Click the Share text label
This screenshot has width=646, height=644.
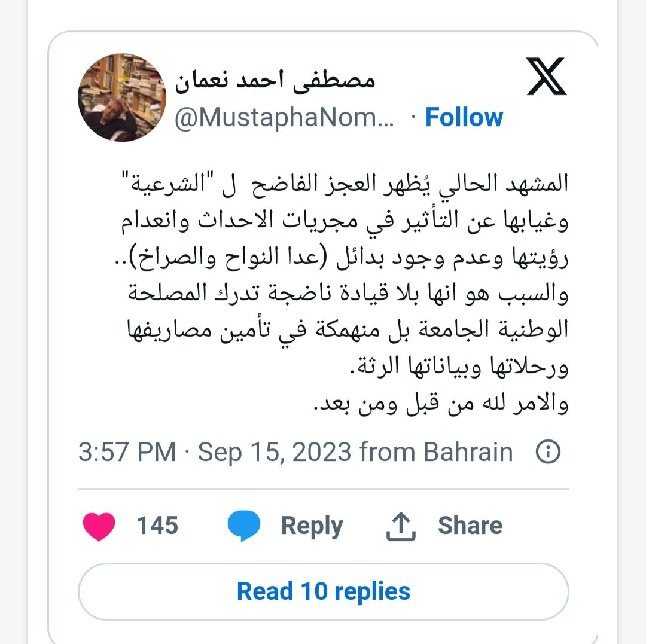tap(470, 526)
